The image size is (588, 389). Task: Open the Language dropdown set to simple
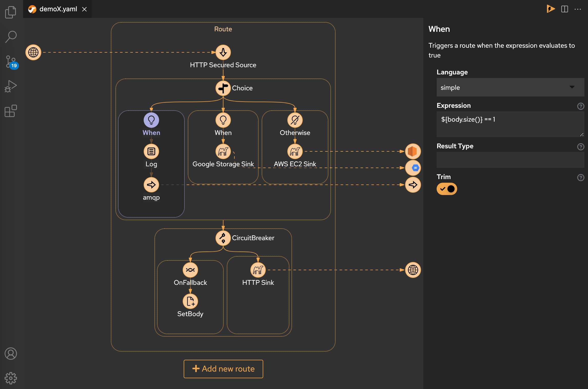click(x=510, y=87)
